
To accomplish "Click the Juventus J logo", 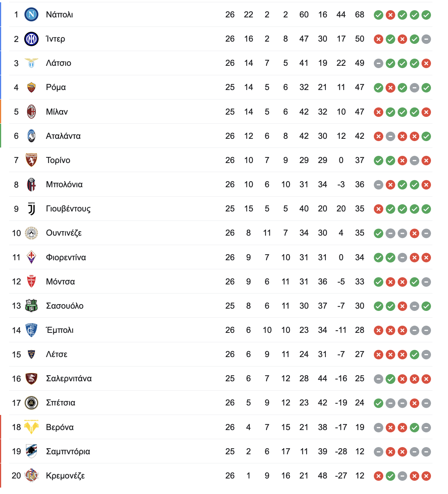I will [31, 208].
